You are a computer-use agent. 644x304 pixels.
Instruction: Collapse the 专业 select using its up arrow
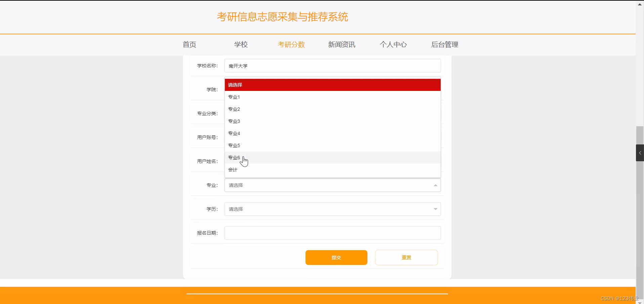click(435, 185)
